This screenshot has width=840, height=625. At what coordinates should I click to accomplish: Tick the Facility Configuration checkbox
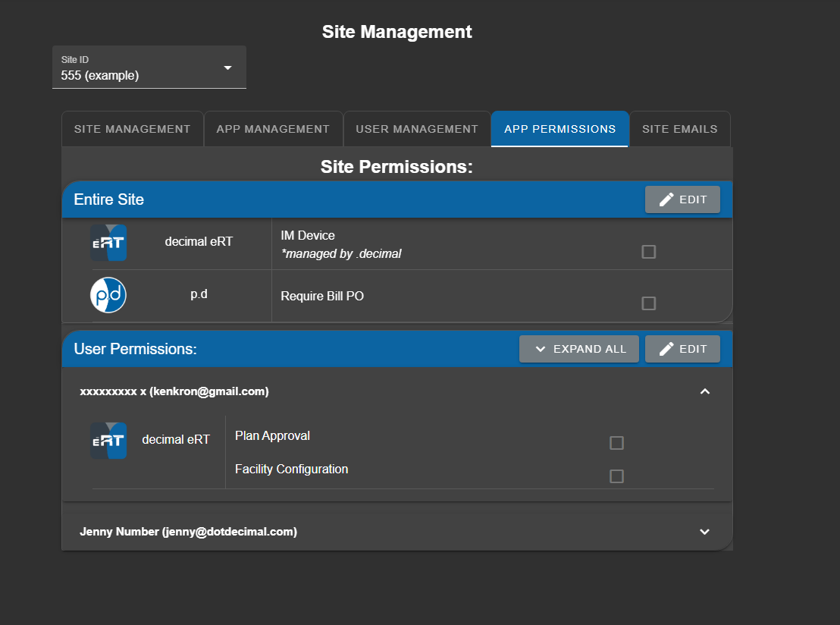(x=616, y=476)
